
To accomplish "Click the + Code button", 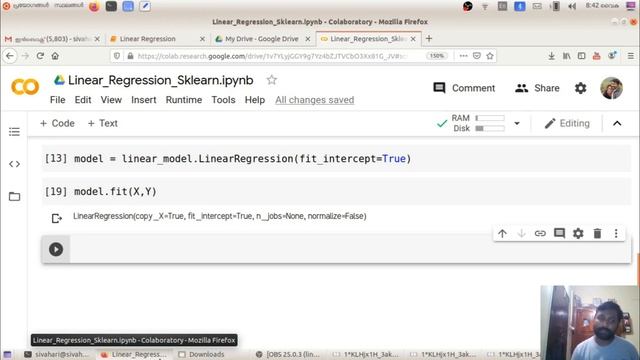I will 57,123.
